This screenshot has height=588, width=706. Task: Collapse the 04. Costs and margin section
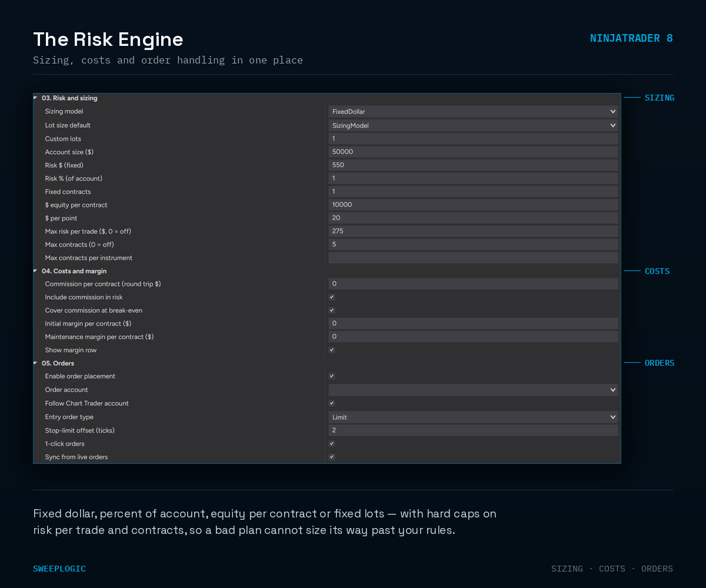click(x=35, y=270)
